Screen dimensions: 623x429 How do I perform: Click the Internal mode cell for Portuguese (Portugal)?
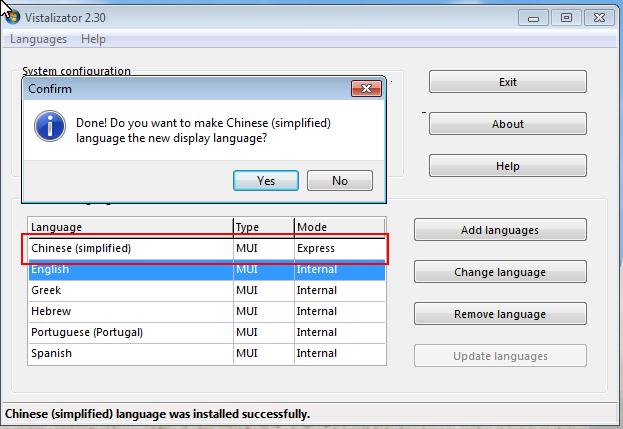[340, 332]
